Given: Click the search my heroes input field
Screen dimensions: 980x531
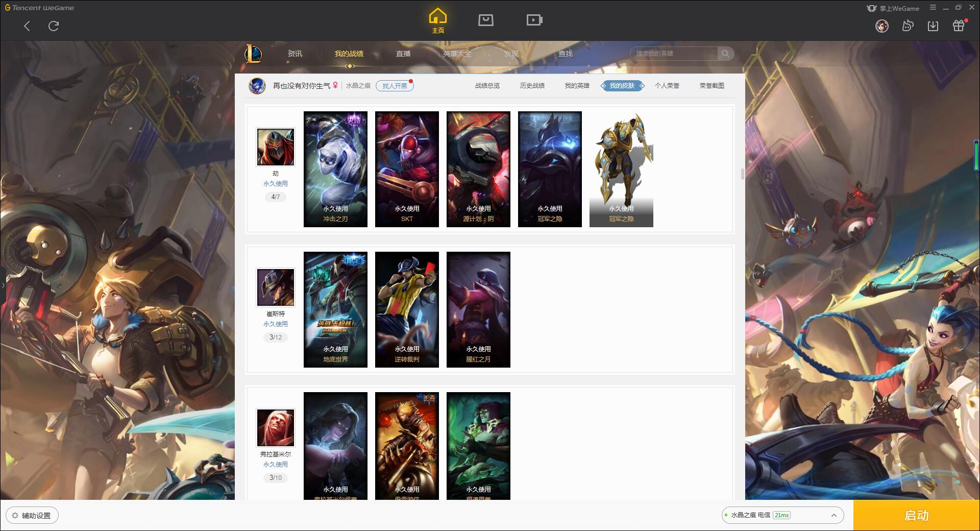Looking at the screenshot, I should tap(674, 54).
